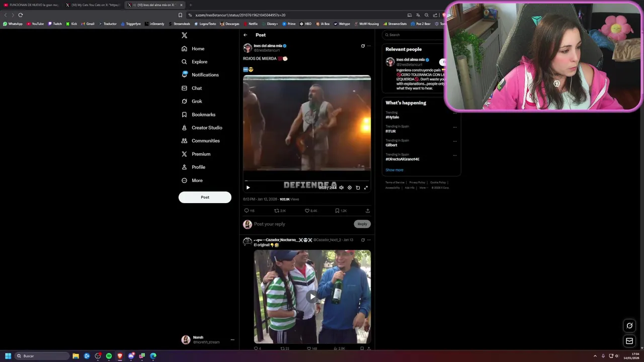Open trending topic FITUR
Image resolution: width=644 pixels, height=362 pixels.
click(390, 131)
